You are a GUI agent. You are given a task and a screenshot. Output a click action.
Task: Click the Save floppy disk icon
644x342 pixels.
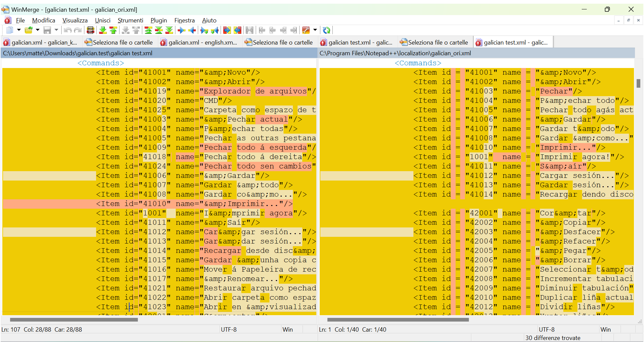tap(47, 30)
